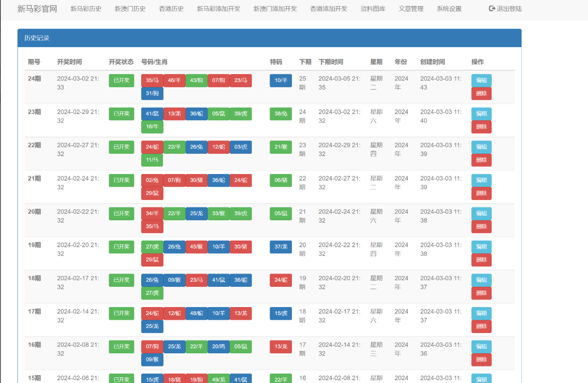This screenshot has width=588, height=383.
Task: Click the blue 31/狗 number badge
Action: pyautogui.click(x=152, y=93)
